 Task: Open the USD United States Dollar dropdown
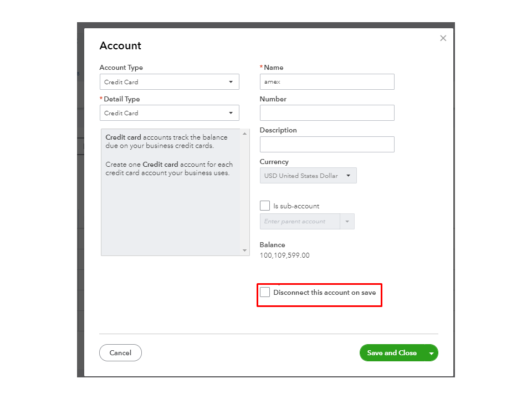308,176
